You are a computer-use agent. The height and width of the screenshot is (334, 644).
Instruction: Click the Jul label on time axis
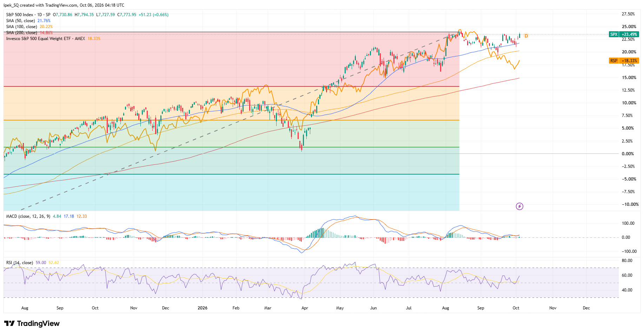tap(409, 308)
